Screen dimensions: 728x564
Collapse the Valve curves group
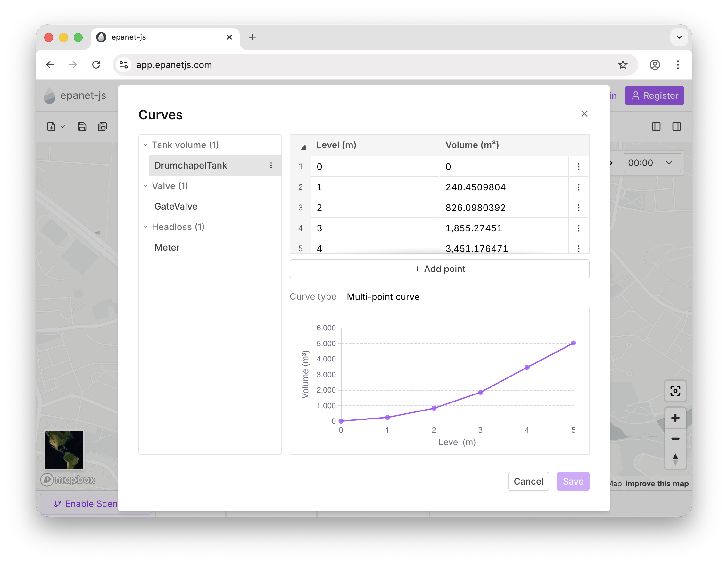coord(146,186)
